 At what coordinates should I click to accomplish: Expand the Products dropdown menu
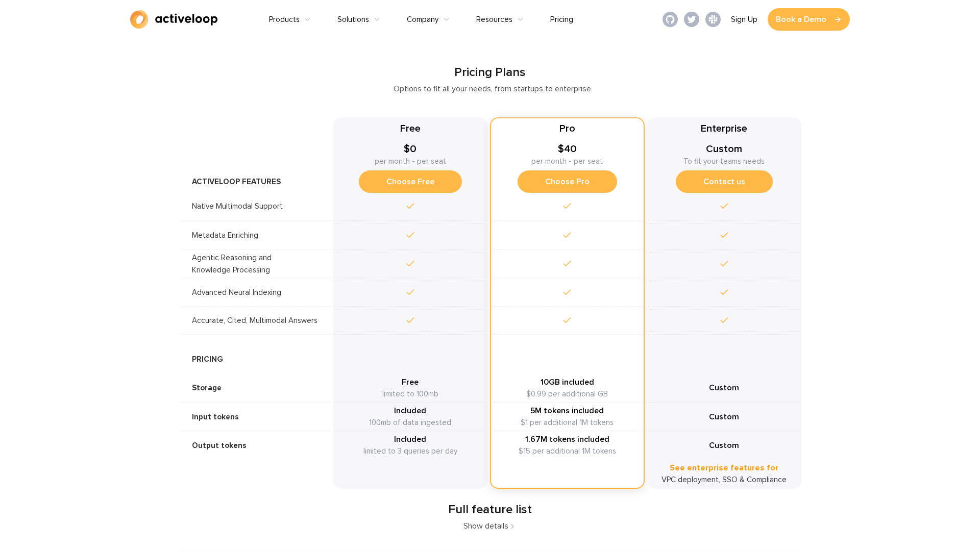click(289, 19)
